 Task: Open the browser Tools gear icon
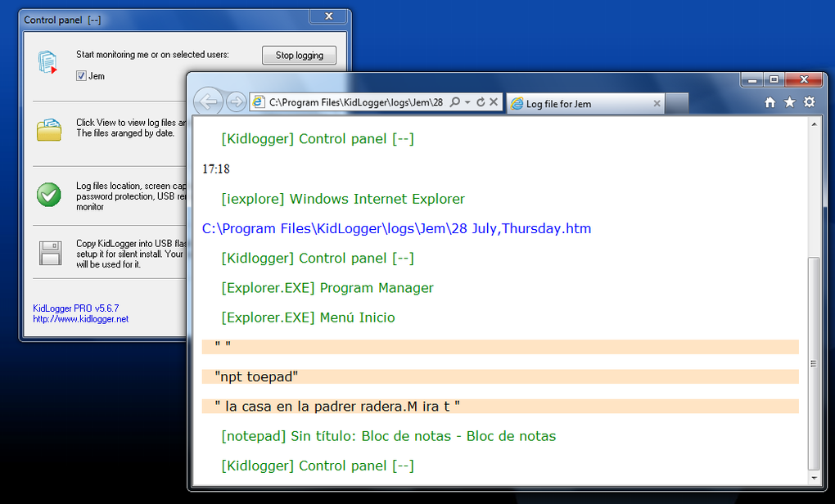tap(810, 102)
